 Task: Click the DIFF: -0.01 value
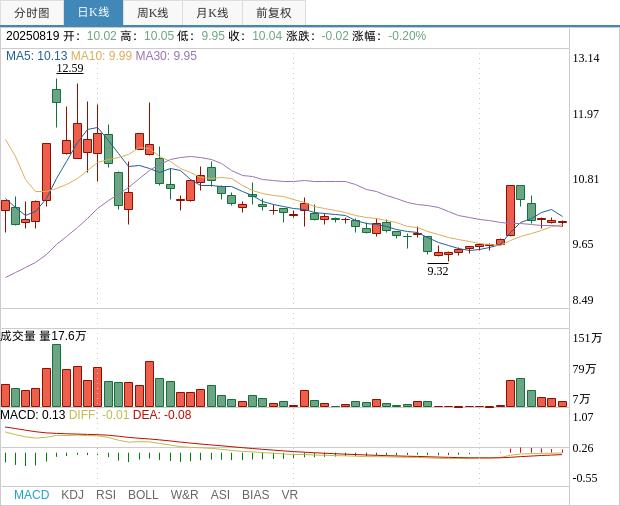[99, 415]
